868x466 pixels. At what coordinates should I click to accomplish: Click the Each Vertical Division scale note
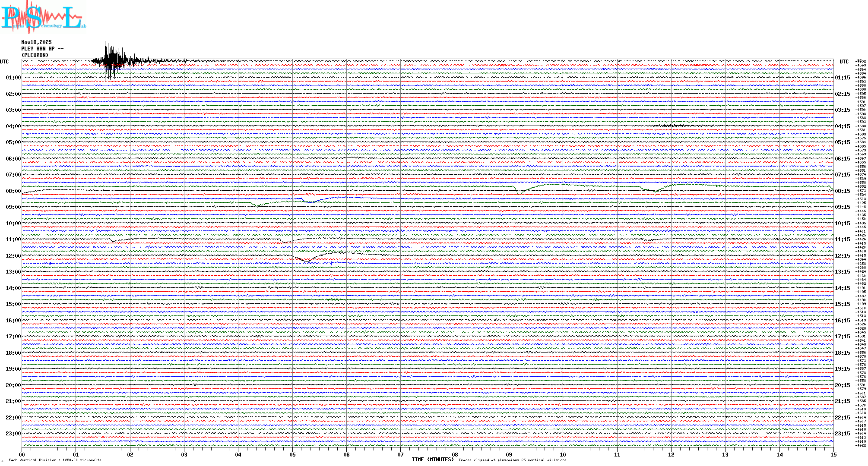pos(55,460)
